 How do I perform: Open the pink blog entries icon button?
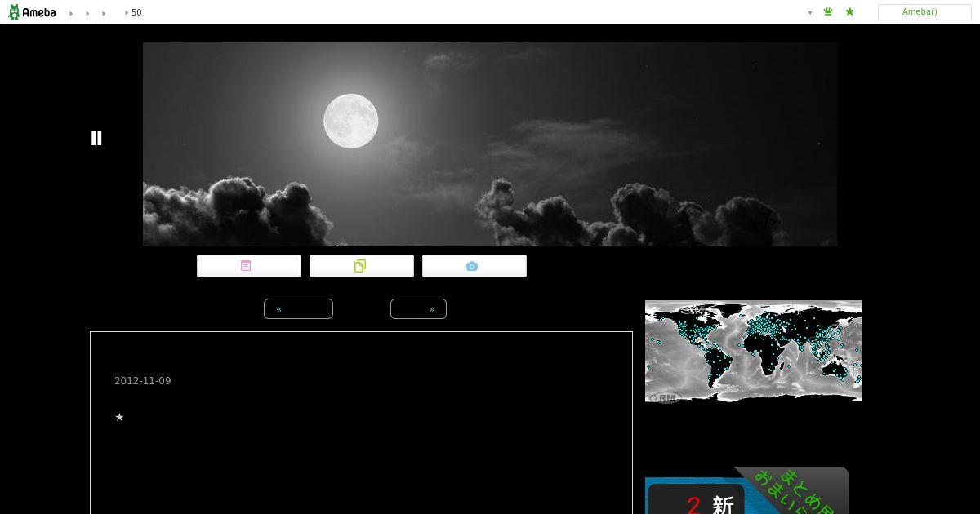[x=249, y=266]
